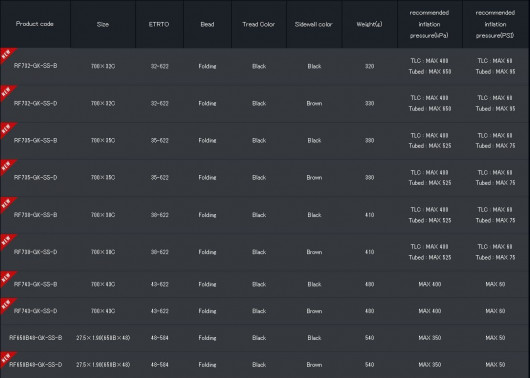Click the NEW ribbon on RF738-GK-SS-B row

point(7,204)
